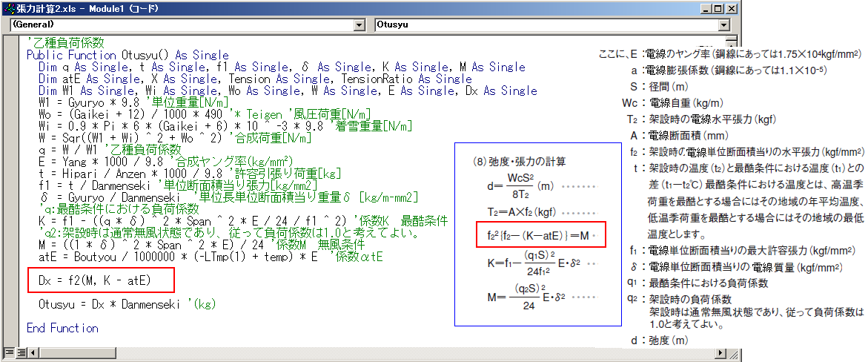868x362 pixels.
Task: Click the line 'δ = Gyuryo / Danmenseki'
Action: coord(228,197)
